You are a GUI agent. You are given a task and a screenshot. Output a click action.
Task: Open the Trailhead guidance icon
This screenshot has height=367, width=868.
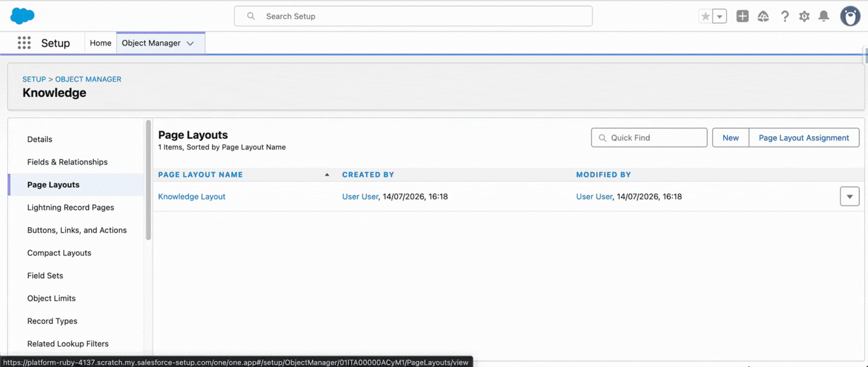click(x=763, y=16)
